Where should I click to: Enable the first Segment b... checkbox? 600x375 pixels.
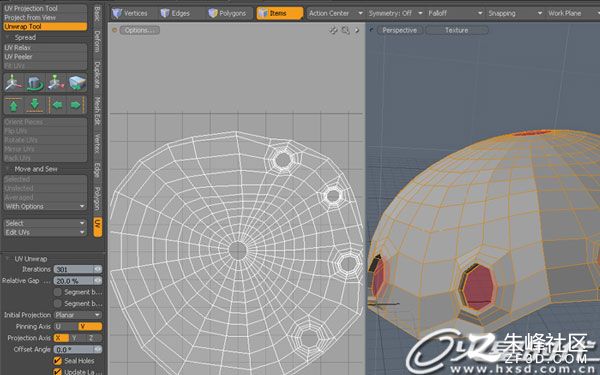coord(57,292)
